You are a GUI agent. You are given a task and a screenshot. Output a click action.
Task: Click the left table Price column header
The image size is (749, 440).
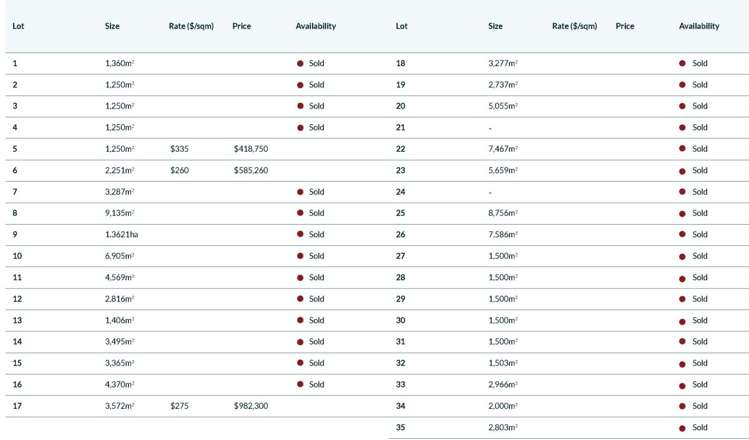(242, 26)
